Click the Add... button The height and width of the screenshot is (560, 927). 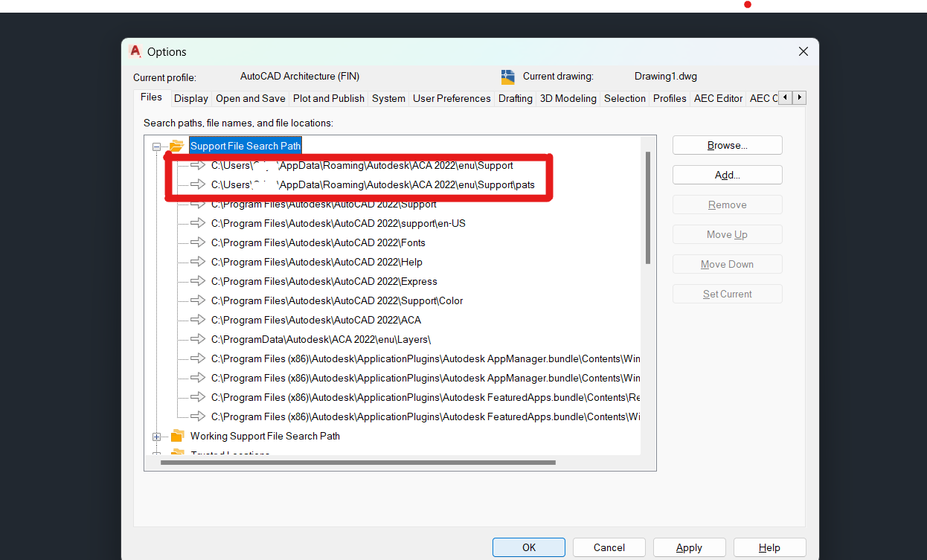(728, 175)
